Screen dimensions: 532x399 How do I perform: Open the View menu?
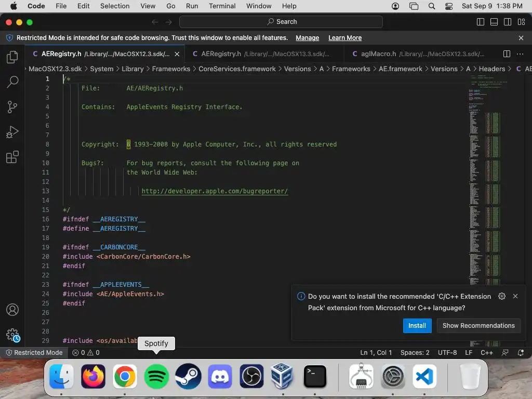(x=148, y=6)
